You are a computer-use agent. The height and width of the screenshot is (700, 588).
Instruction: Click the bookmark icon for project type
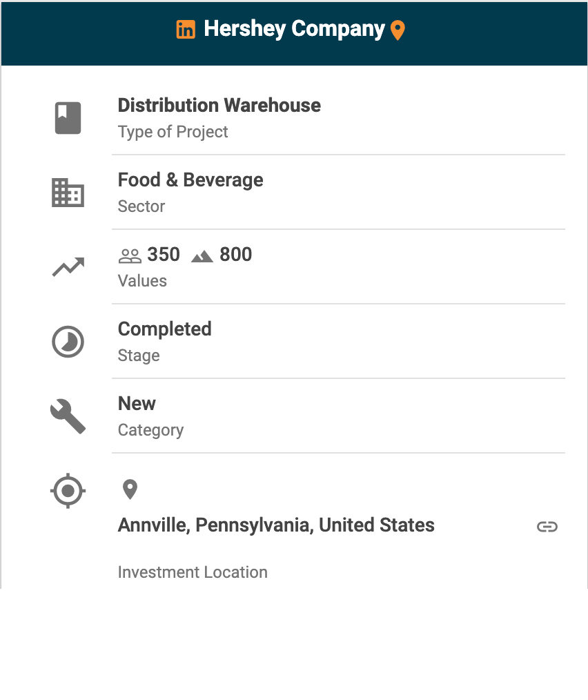(x=68, y=117)
